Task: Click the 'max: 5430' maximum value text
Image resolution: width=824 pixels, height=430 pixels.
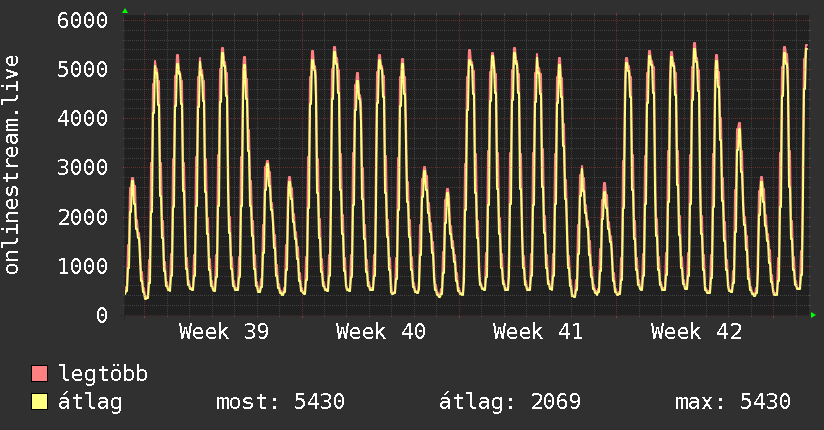Action: pyautogui.click(x=733, y=403)
